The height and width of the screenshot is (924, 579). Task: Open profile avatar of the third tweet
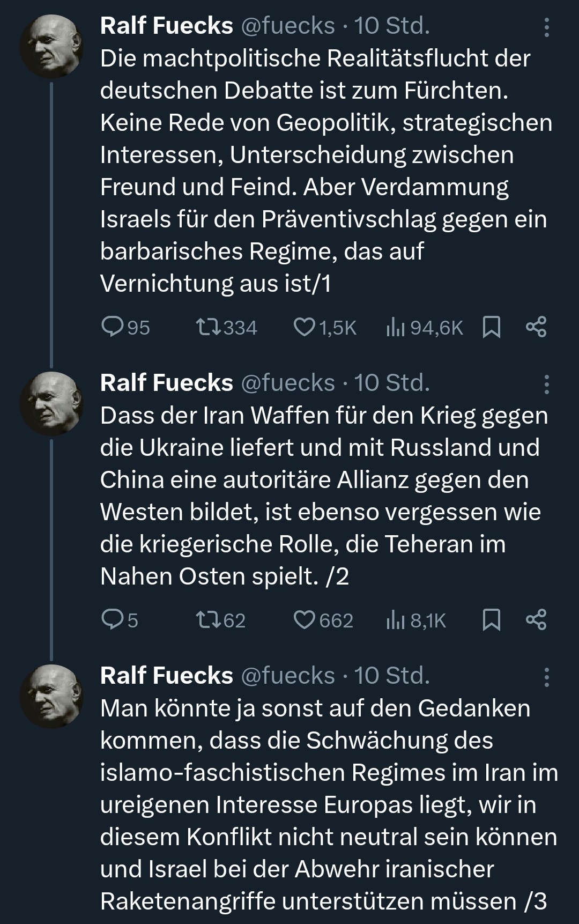pyautogui.click(x=51, y=696)
